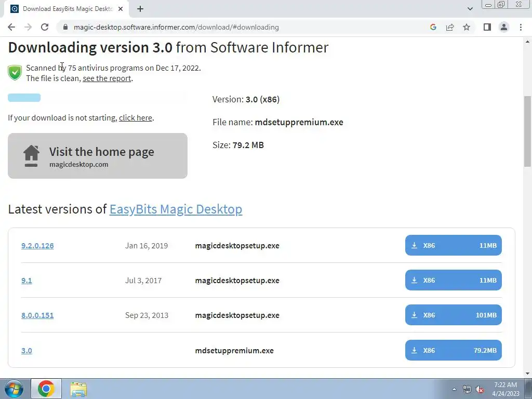Open Chrome three-dot menu
532x399 pixels.
click(x=521, y=27)
